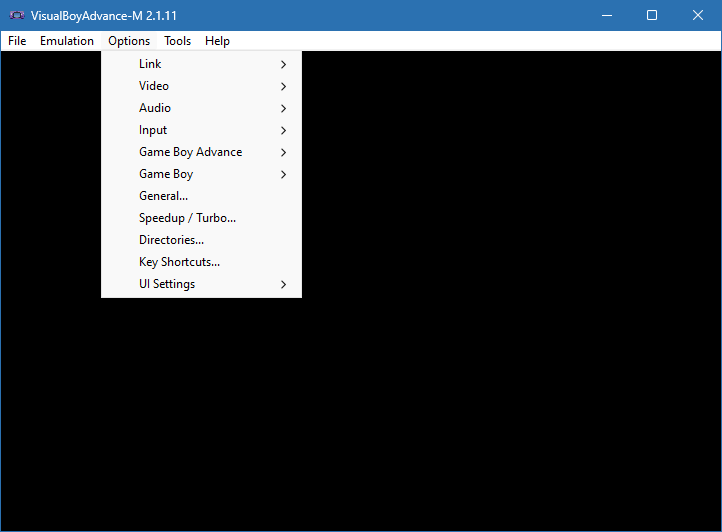This screenshot has height=532, width=722.
Task: Open the Tools menu
Action: 177,41
